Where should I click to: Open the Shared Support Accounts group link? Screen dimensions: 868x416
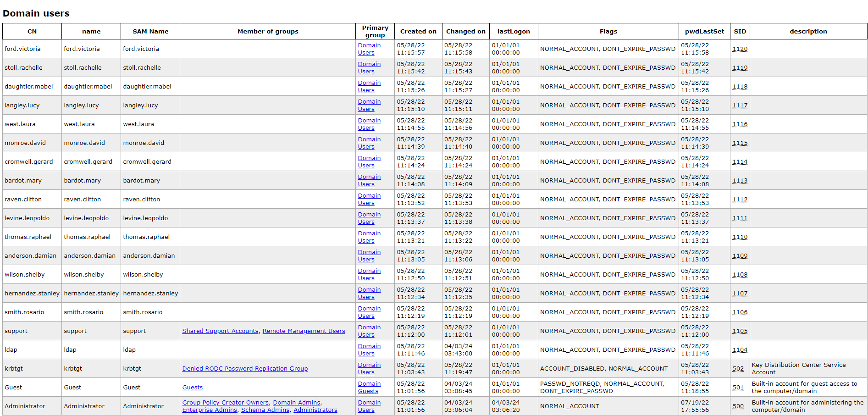click(220, 331)
